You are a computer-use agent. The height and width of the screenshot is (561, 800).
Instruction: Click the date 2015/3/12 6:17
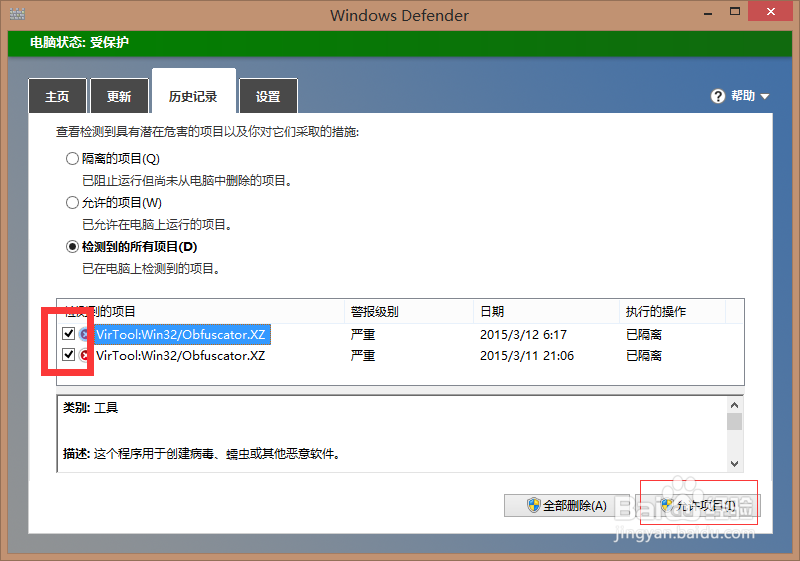coord(523,335)
